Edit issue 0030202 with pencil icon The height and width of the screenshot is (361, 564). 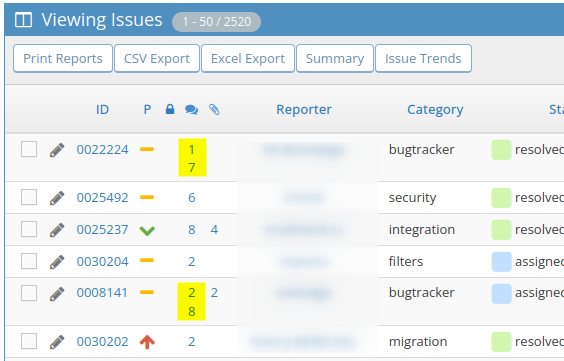pyautogui.click(x=57, y=342)
